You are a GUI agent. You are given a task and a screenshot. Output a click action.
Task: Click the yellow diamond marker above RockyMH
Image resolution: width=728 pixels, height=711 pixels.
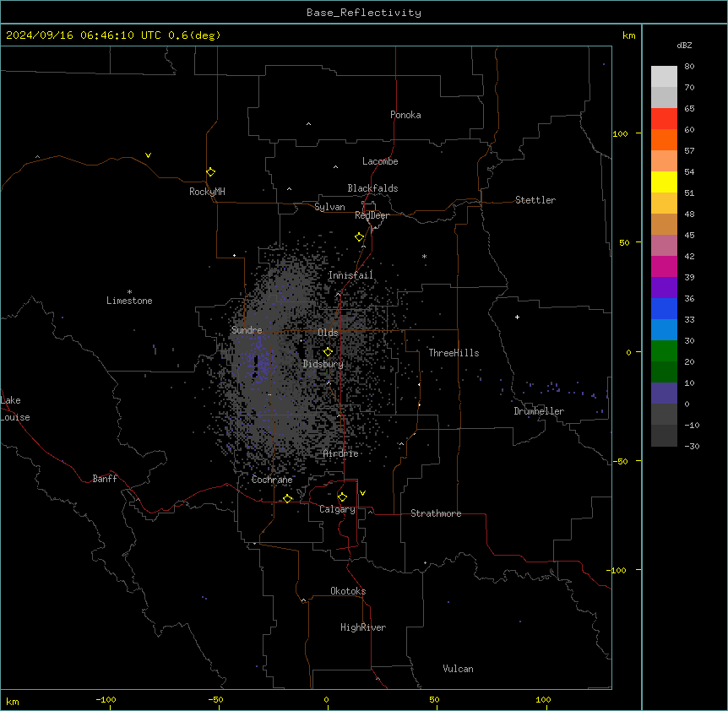point(211,172)
